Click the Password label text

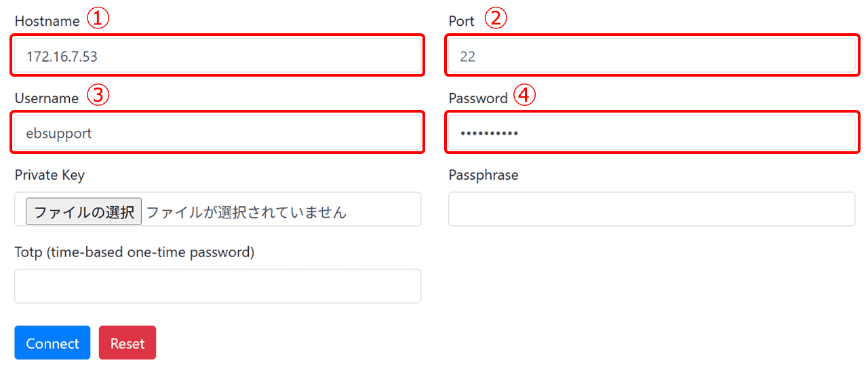478,98
